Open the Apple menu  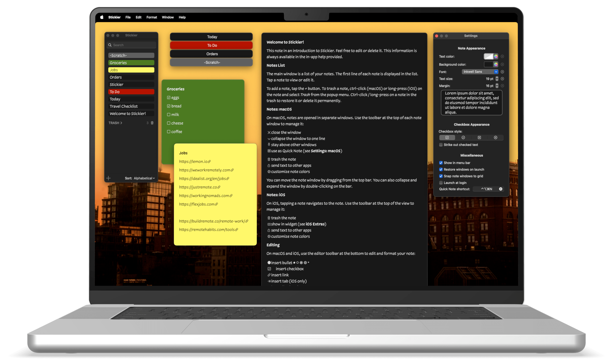click(x=102, y=17)
